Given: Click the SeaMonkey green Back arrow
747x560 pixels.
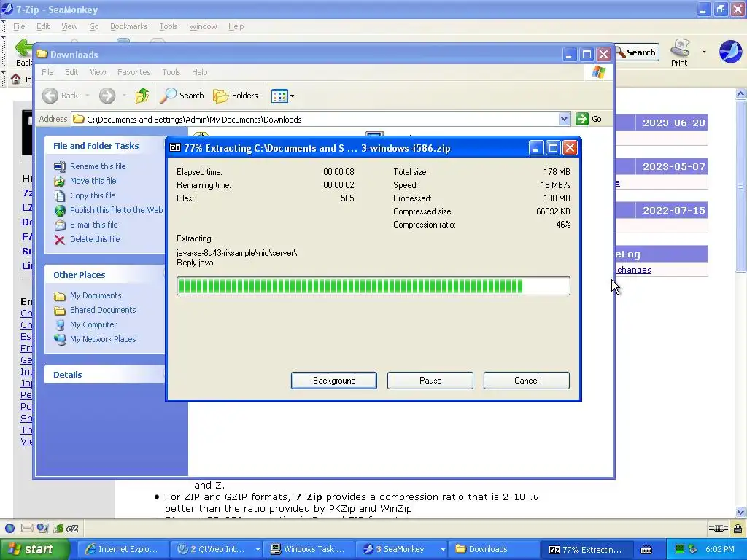Looking at the screenshot, I should (x=23, y=47).
